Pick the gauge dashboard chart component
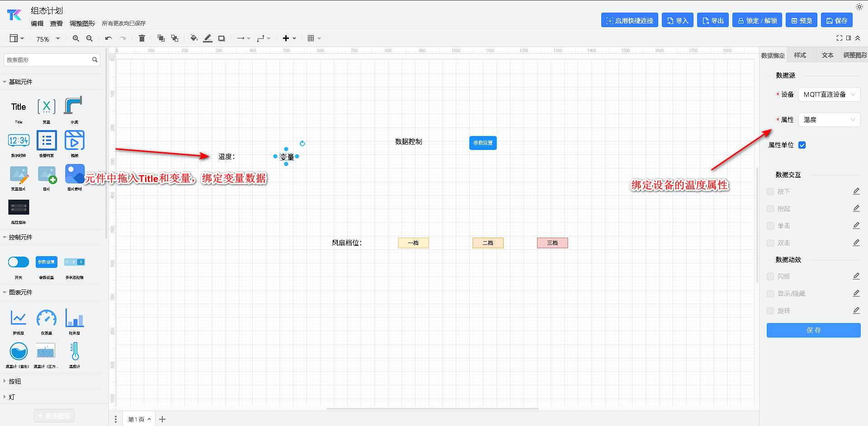Image resolution: width=868 pixels, height=426 pixels. click(47, 318)
